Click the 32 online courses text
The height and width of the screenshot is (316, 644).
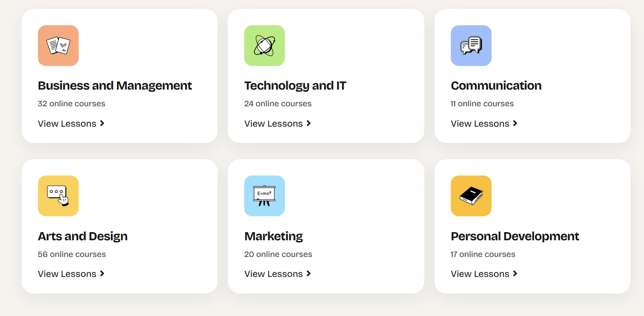(x=71, y=104)
